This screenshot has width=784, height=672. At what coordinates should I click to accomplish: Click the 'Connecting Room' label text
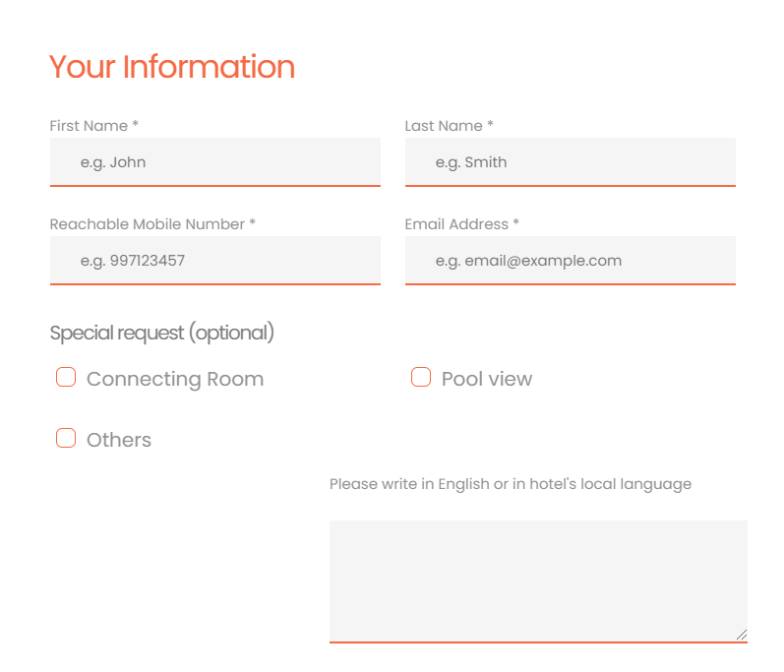(175, 379)
